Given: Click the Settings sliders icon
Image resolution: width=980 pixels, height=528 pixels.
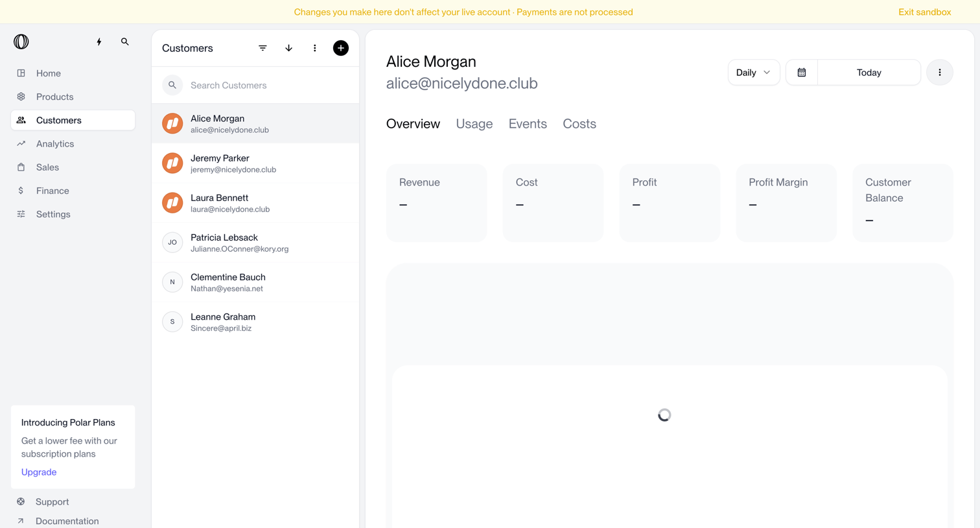Looking at the screenshot, I should [21, 214].
